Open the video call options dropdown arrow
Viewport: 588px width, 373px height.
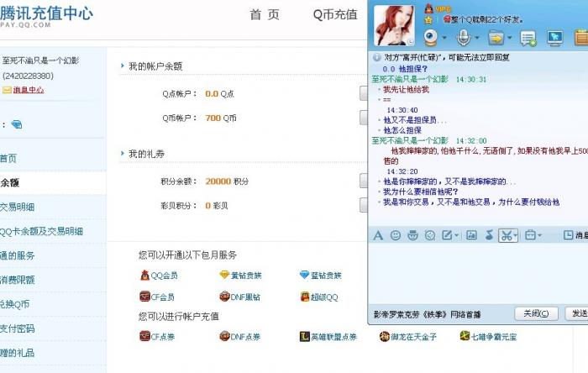tap(444, 38)
